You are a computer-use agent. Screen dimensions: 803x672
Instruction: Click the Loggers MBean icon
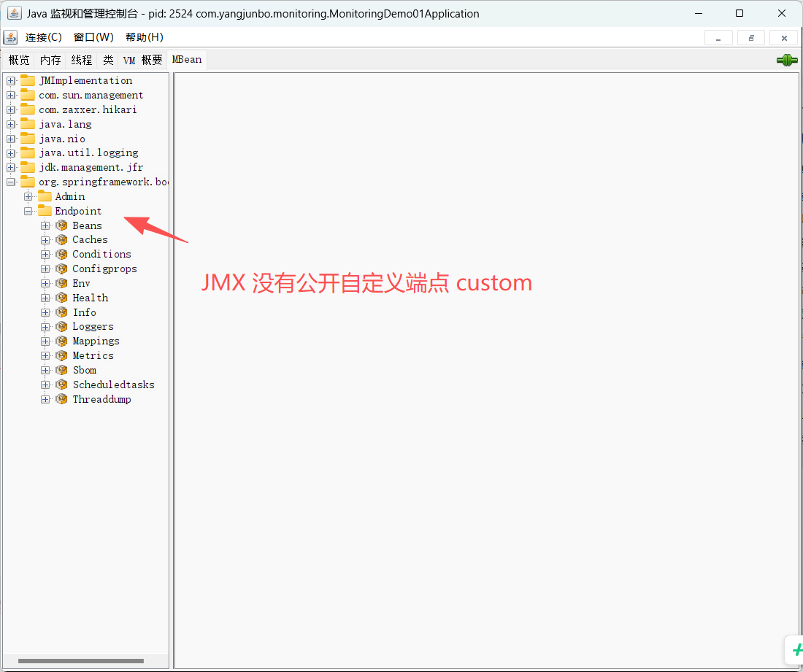[x=61, y=327]
